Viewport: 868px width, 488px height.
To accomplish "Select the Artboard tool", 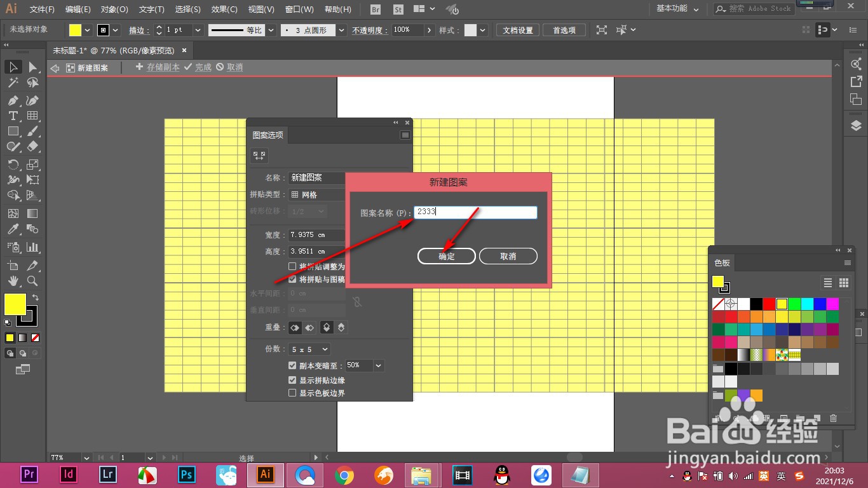I will [13, 265].
